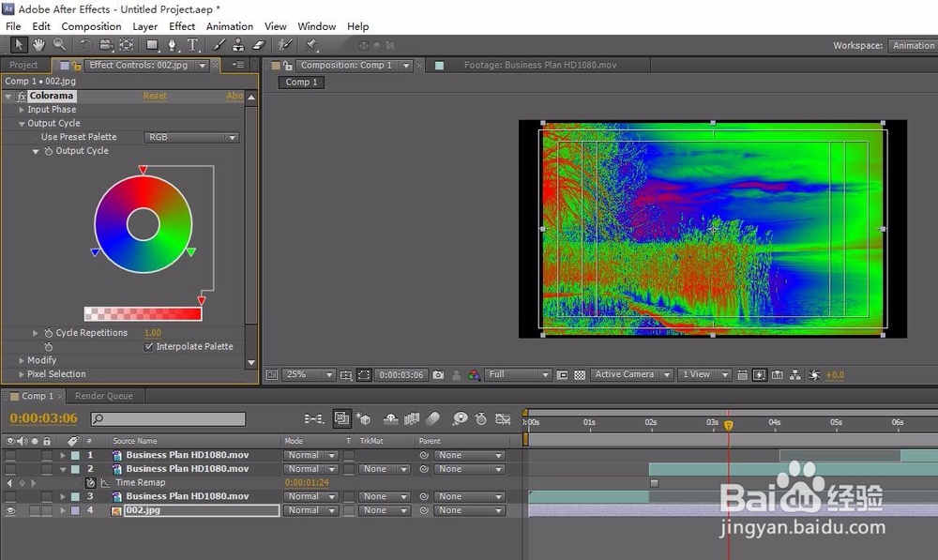Toggle the Interpolate Palette checkbox
This screenshot has width=938, height=560.
point(148,346)
